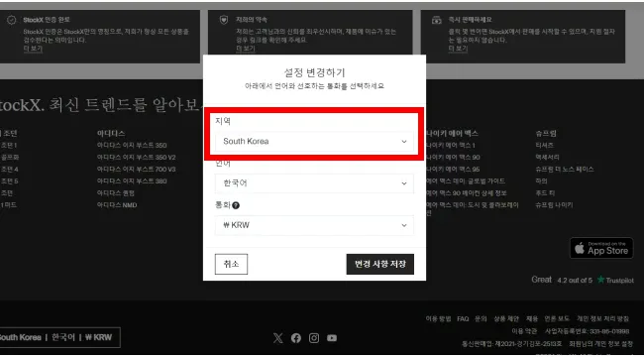Click 더 보기 under 저희의 약속

tap(246, 49)
